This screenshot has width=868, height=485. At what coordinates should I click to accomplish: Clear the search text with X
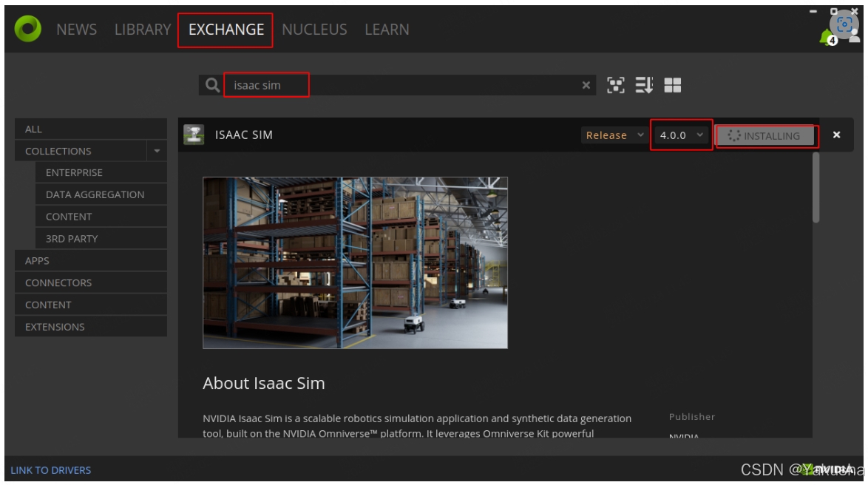point(586,85)
